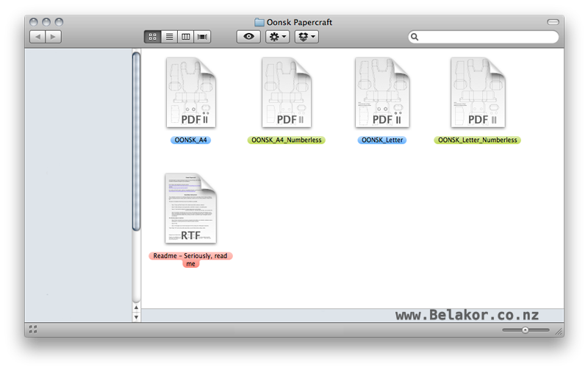This screenshot has height=370, width=588.
Task: Select the OONSK_A4_Numberless PDF icon
Action: (x=287, y=93)
